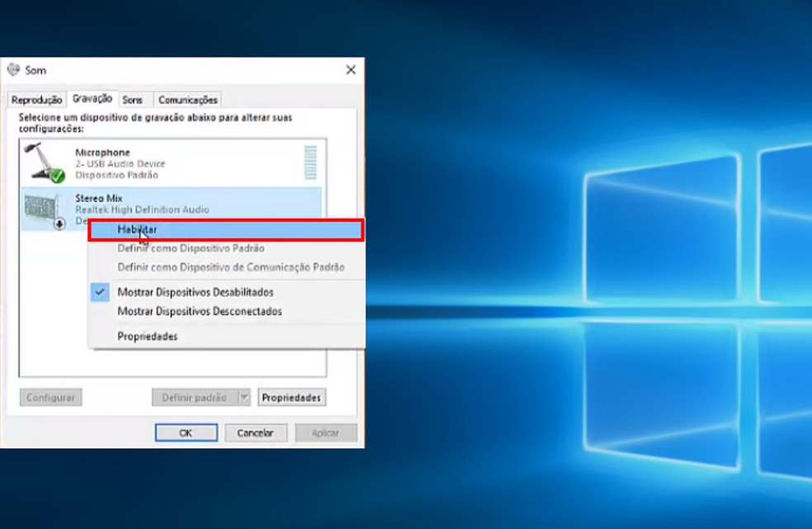Select the Microphone device name text
The image size is (812, 529).
(102, 153)
